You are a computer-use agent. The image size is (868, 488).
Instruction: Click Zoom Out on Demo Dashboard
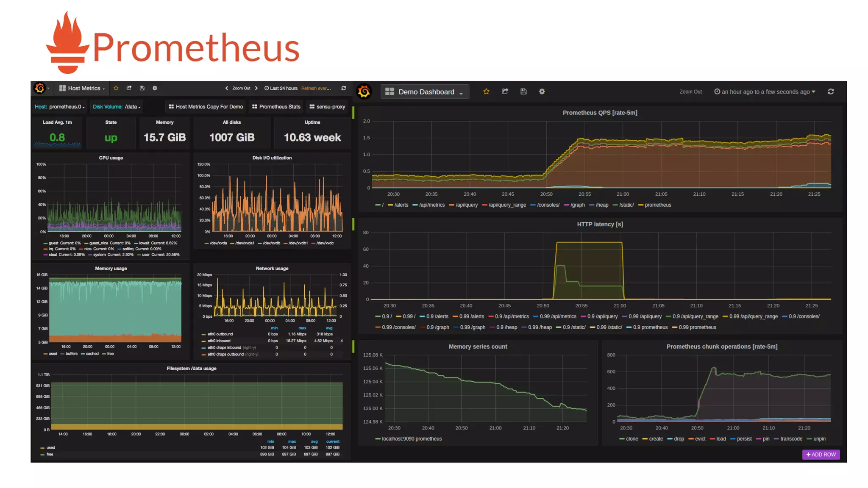[x=690, y=92]
